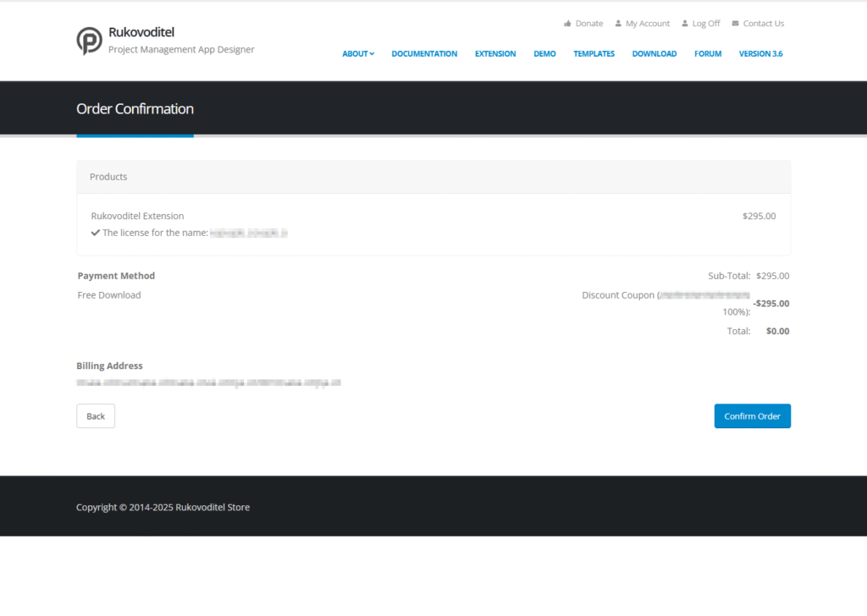
Task: Click the Donate text link
Action: [589, 24]
